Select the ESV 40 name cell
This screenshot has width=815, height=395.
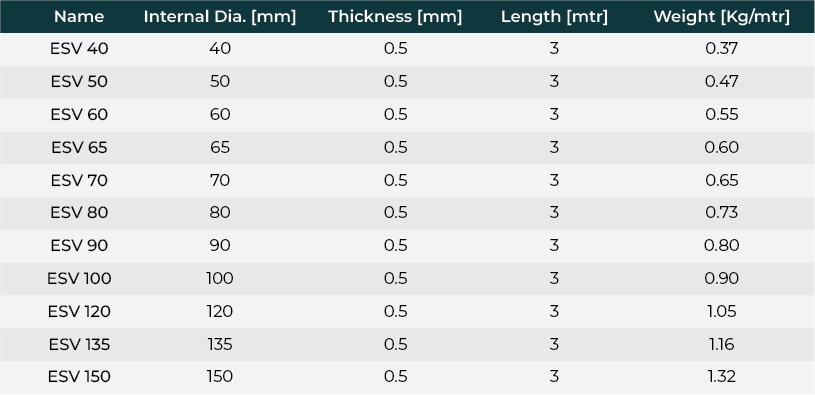(x=79, y=49)
